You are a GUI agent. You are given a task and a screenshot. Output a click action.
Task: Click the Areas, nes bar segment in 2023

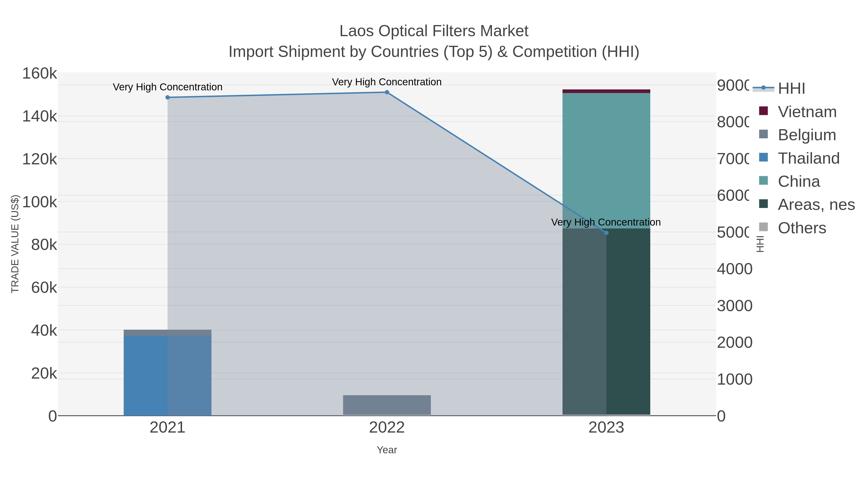coord(606,322)
